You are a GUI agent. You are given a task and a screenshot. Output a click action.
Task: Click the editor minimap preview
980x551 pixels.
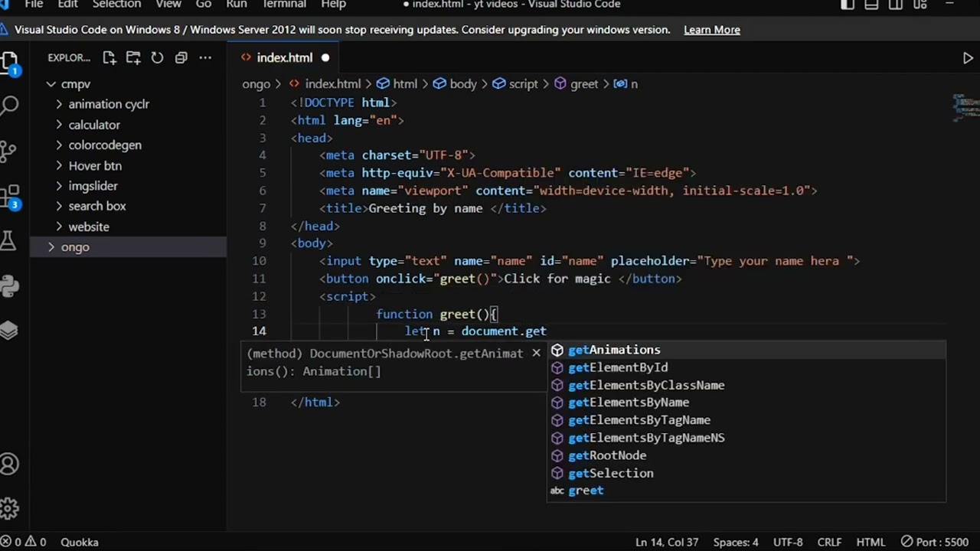tap(966, 107)
